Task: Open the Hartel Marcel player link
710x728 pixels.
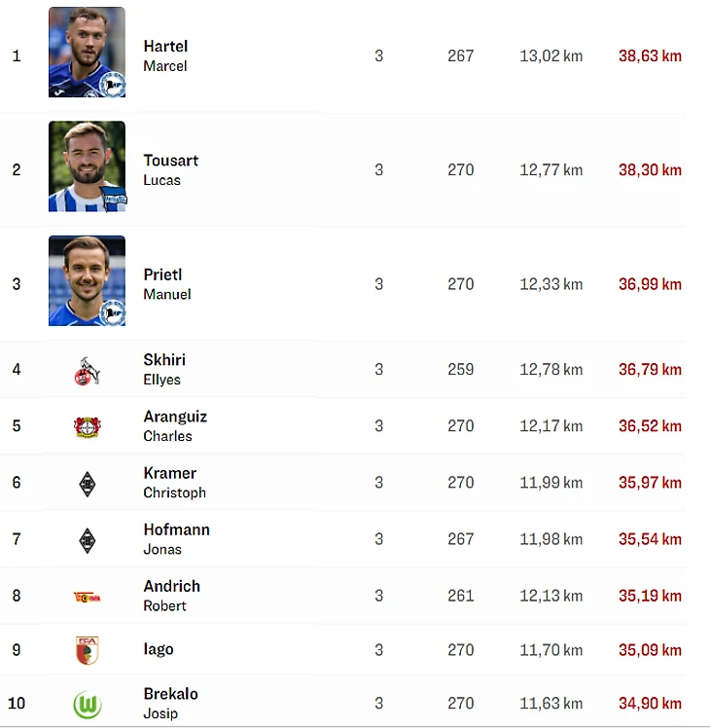Action: [165, 55]
